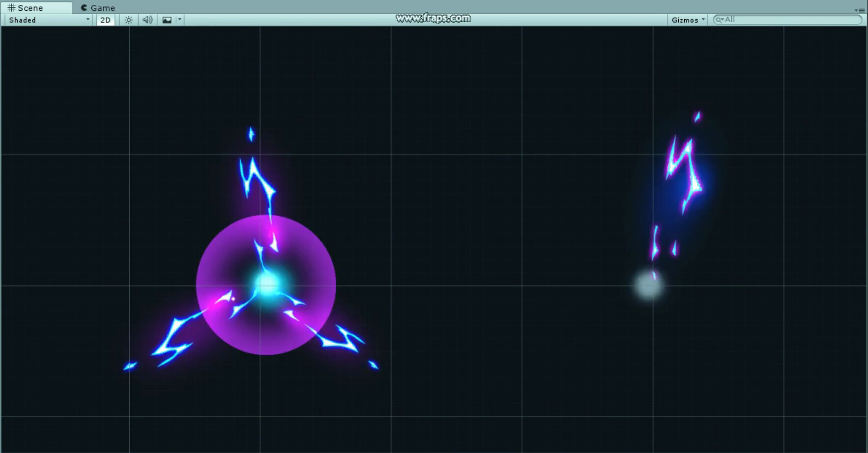
Task: Open the Gizmos dropdown
Action: tap(687, 20)
